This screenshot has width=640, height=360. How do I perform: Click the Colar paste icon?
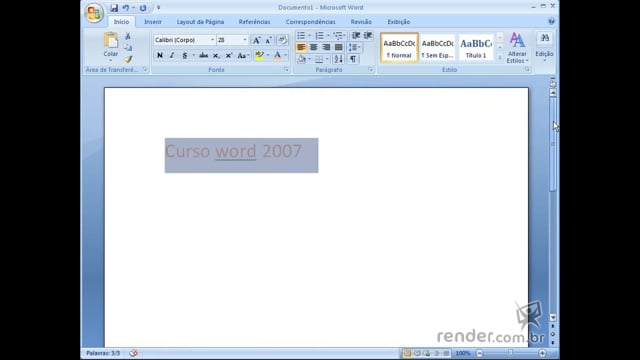click(111, 40)
